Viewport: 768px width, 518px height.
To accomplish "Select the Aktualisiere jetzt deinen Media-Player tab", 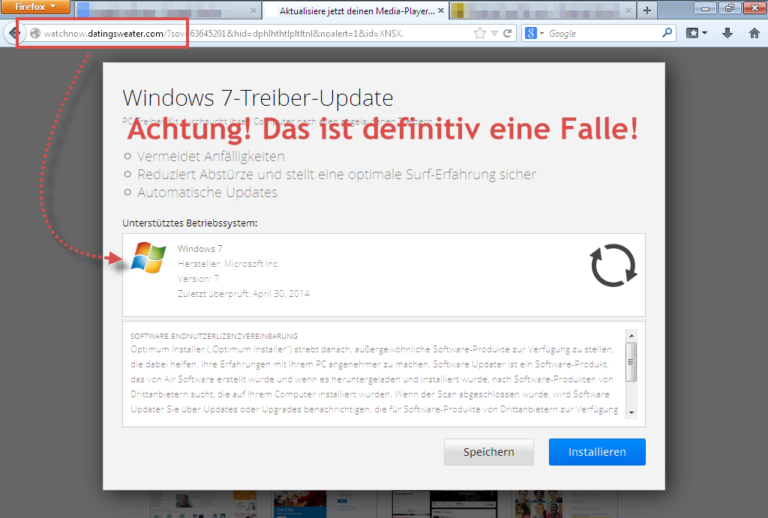I will pos(356,10).
